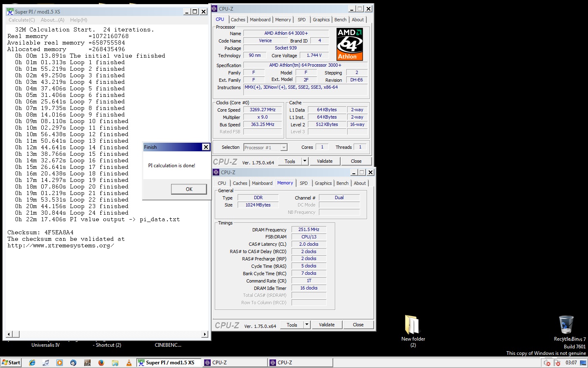
Task: Click the Checksum: 4F5EA8A4 line
Action: (x=40, y=232)
